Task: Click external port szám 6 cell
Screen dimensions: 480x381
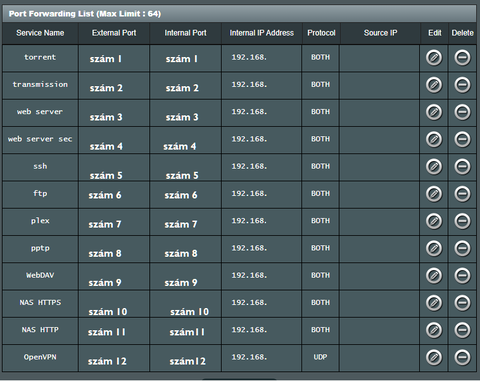Action: (114, 194)
